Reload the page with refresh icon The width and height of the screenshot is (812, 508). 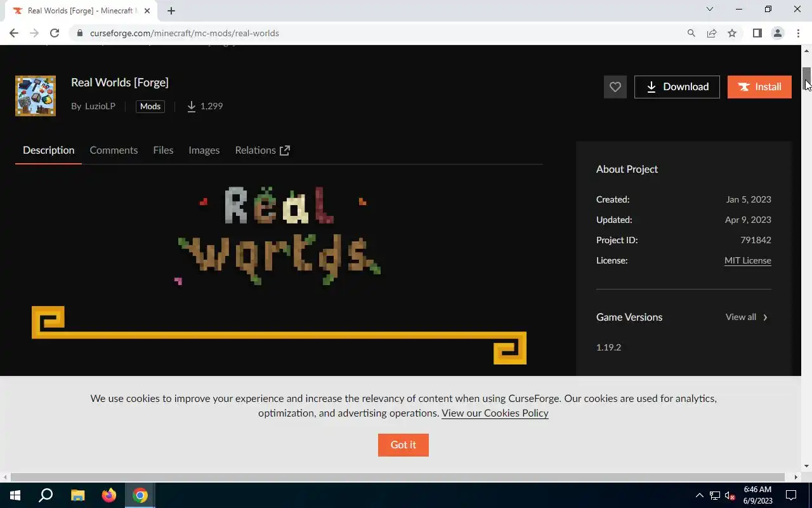coord(55,33)
